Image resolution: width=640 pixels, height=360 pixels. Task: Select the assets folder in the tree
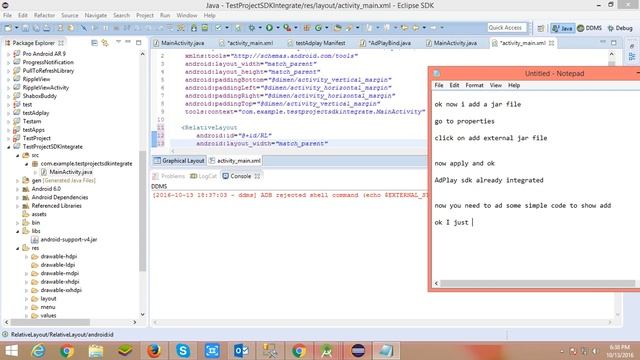click(x=34, y=215)
